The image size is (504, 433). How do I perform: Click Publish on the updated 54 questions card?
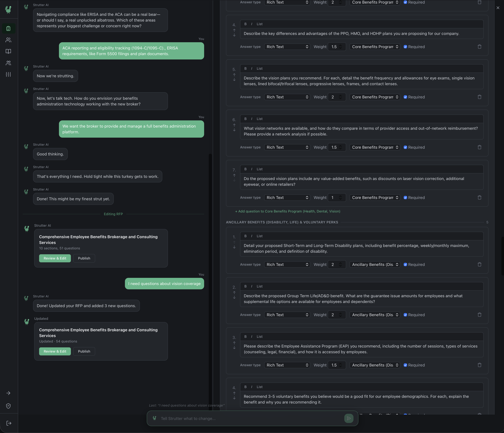(x=84, y=351)
